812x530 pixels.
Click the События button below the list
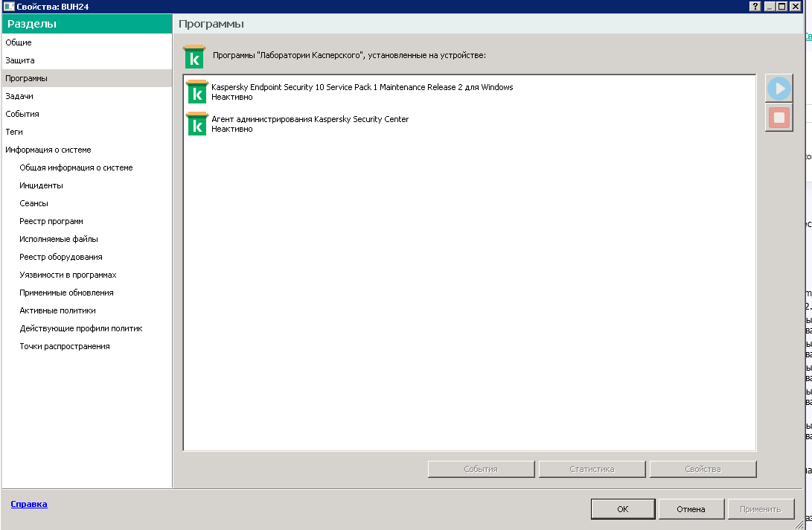click(x=481, y=469)
